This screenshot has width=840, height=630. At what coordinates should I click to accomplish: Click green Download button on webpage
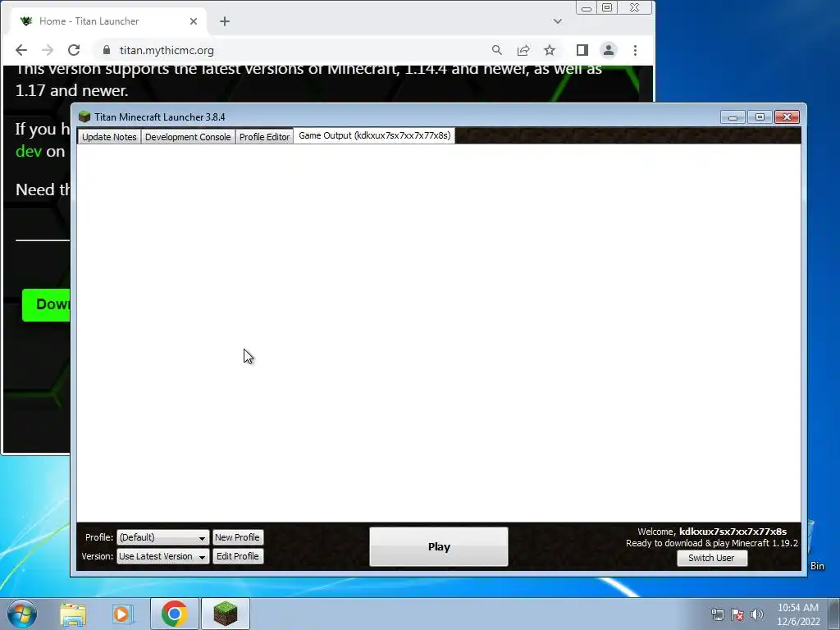tap(46, 305)
